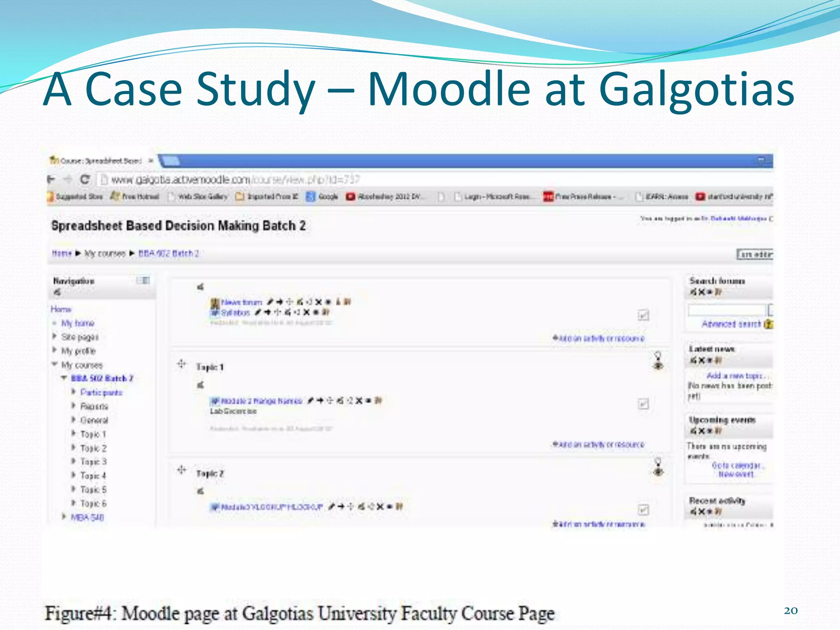Image resolution: width=840 pixels, height=630 pixels.
Task: Click the edit pencil icon for News forum
Action: pos(270,302)
